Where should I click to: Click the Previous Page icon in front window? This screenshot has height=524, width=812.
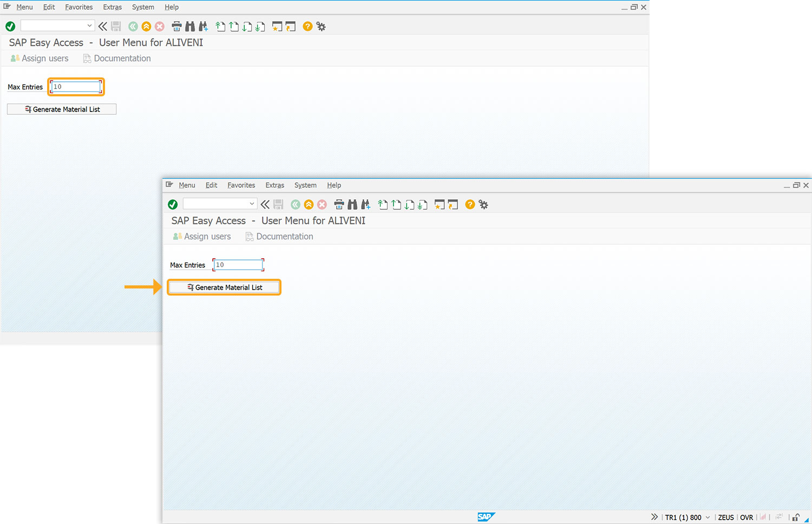point(396,205)
